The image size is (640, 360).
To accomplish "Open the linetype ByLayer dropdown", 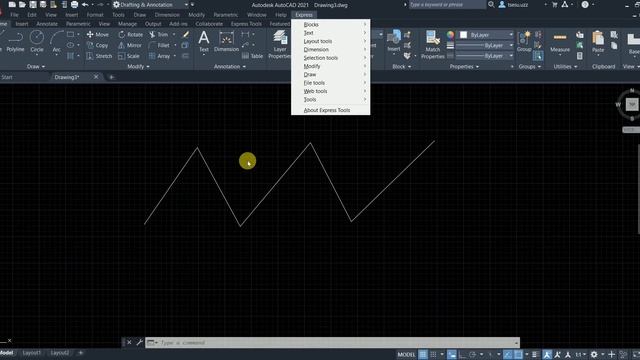I will (485, 56).
